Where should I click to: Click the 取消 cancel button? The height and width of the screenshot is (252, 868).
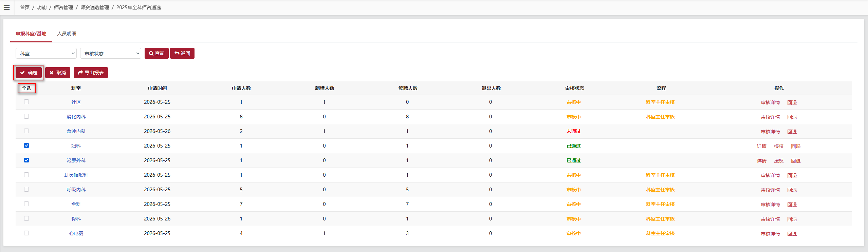[58, 73]
